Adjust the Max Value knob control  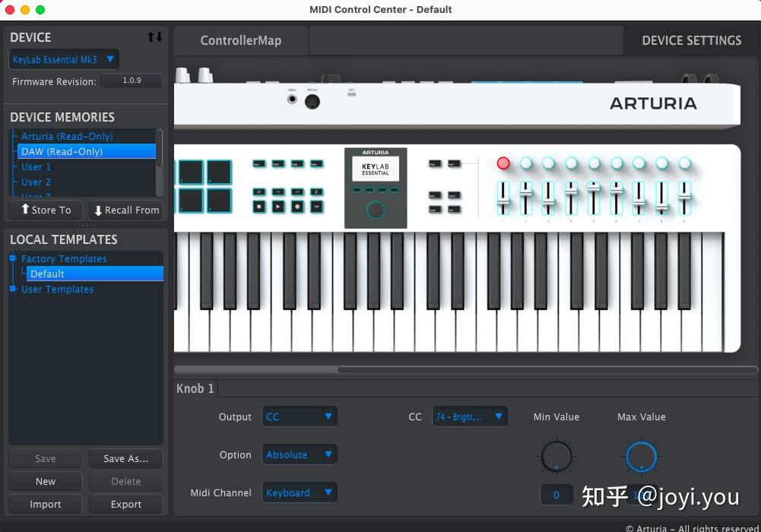[641, 456]
